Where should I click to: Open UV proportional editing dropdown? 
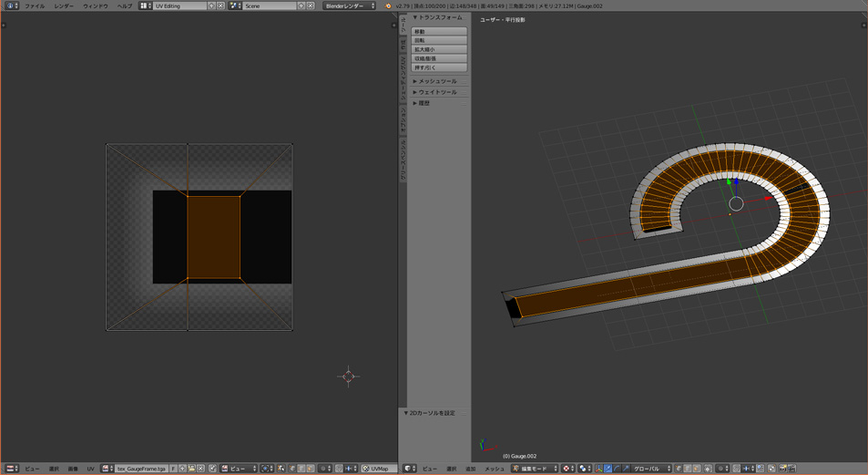pos(325,469)
